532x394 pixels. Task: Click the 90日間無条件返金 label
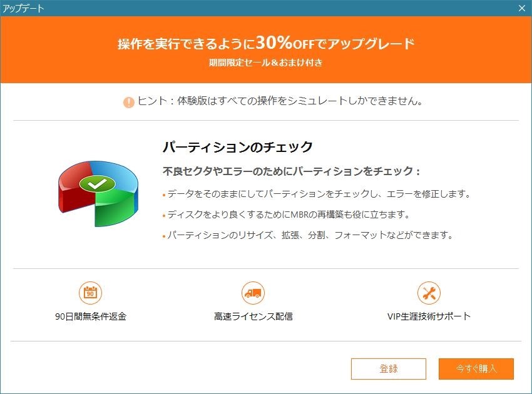(x=91, y=316)
